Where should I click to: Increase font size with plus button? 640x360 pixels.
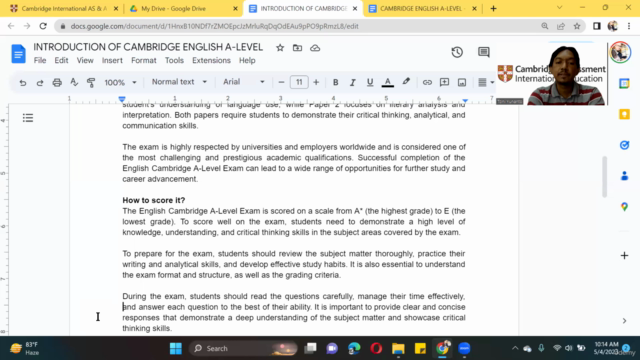click(316, 82)
